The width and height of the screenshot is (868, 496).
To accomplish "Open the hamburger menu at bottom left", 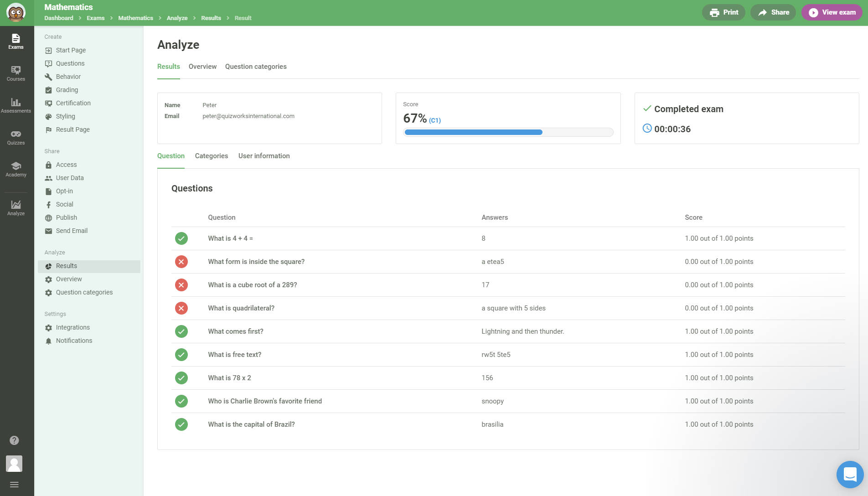I will [14, 484].
